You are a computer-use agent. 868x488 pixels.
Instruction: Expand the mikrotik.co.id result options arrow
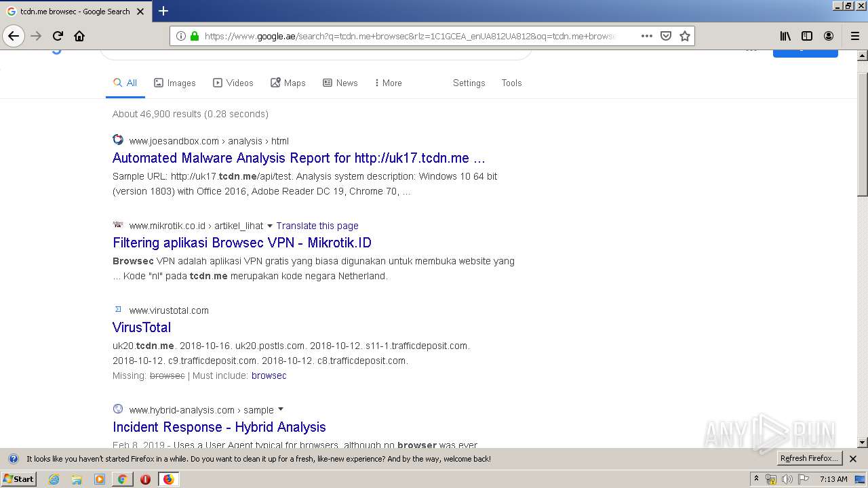[x=270, y=226]
